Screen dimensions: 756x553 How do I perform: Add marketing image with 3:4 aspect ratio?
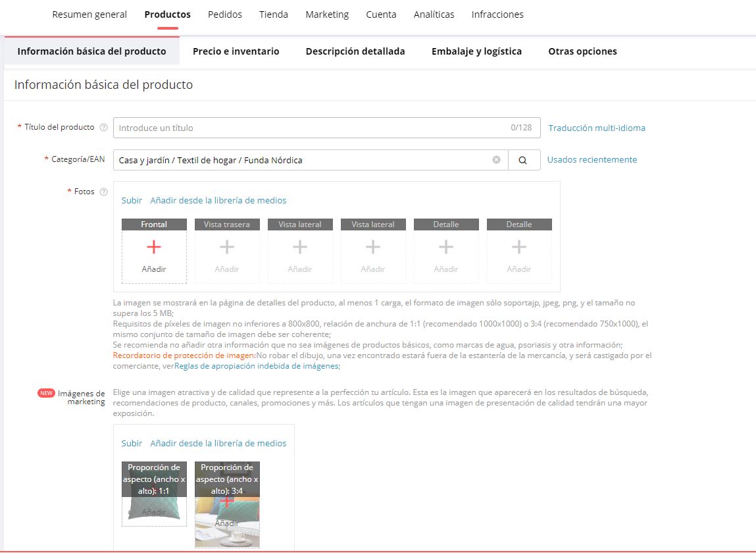point(227,504)
